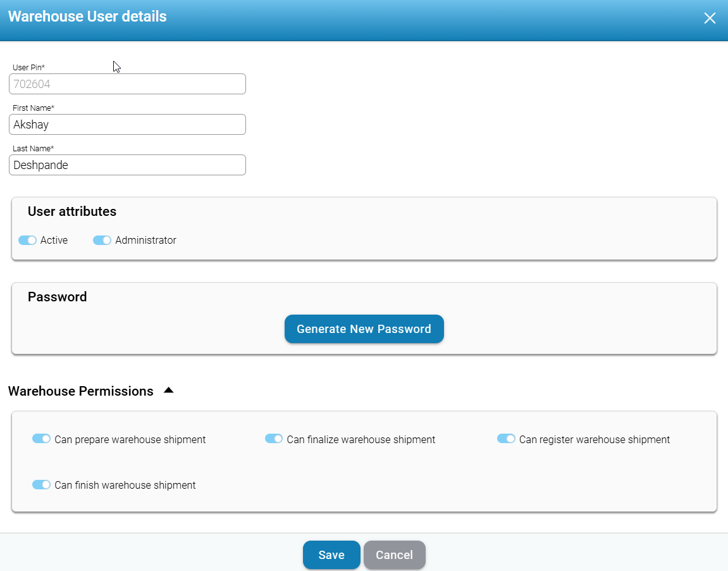The width and height of the screenshot is (728, 571).
Task: Click Generate New Password button
Action: point(364,329)
